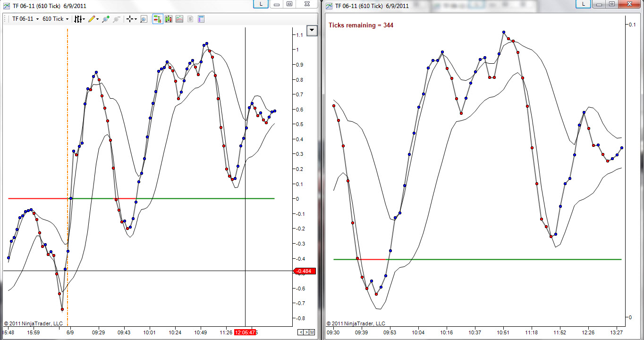The height and width of the screenshot is (340, 644).
Task: Click the right scroll arrow button '>'
Action: click(x=306, y=332)
